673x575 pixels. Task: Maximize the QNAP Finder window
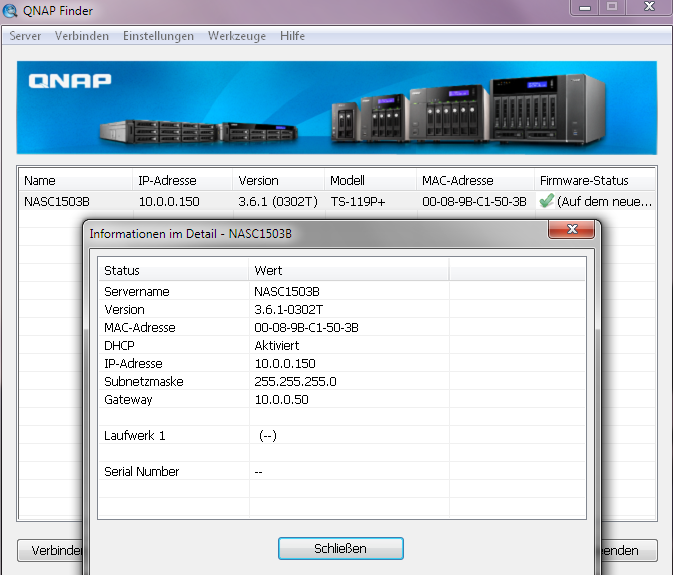[x=612, y=7]
